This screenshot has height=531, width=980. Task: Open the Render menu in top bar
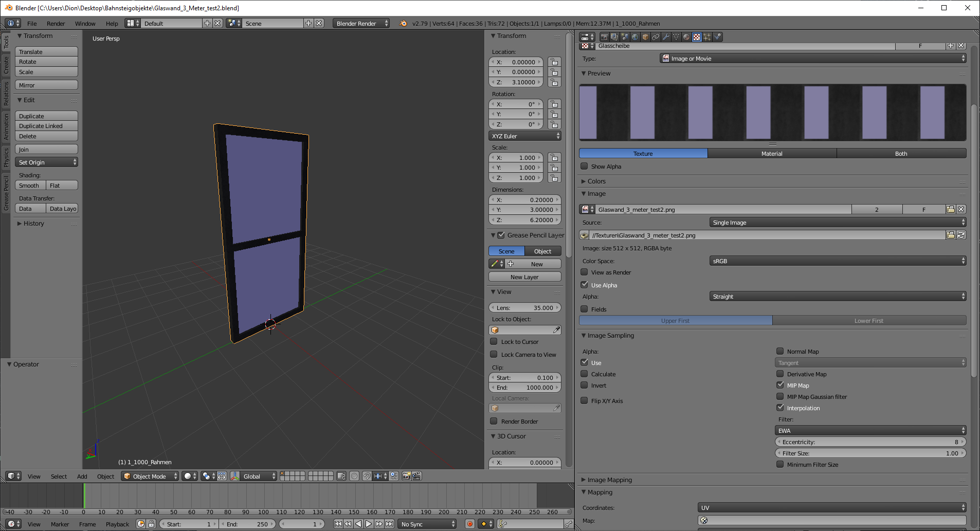(x=56, y=24)
